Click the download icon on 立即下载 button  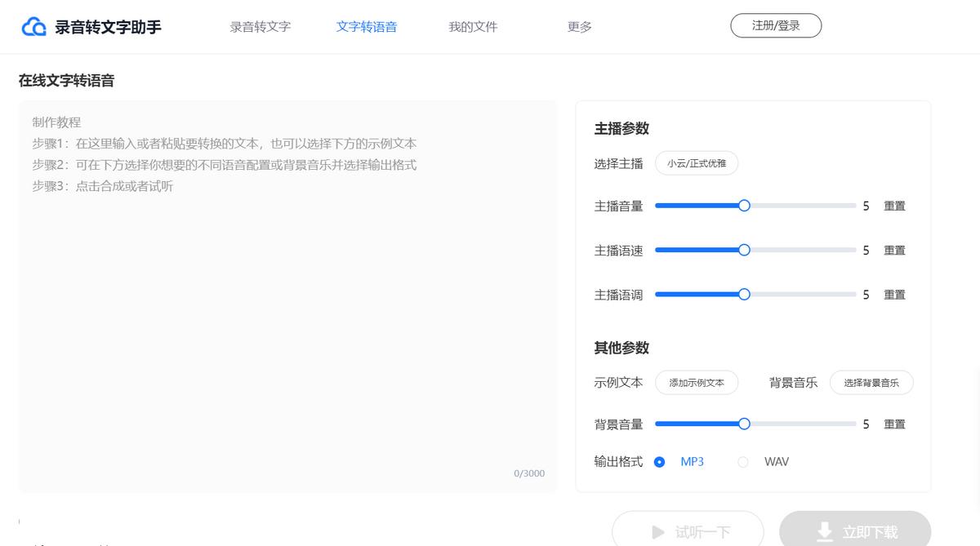click(x=823, y=532)
